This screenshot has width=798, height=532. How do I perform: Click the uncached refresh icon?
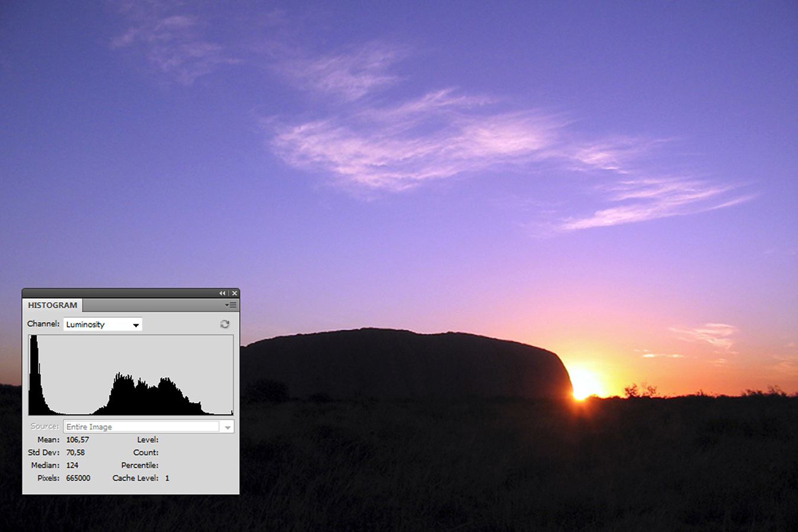click(225, 324)
